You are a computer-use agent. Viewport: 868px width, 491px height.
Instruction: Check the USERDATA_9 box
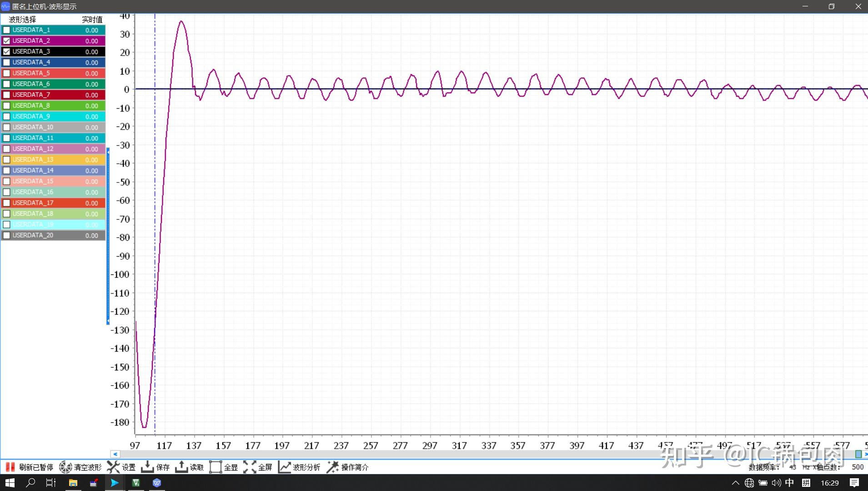[x=6, y=116]
